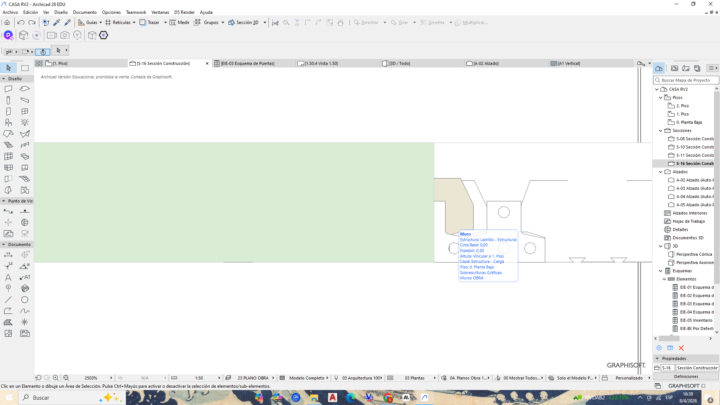Click the Buscar Mapa de Proyecto field
The width and height of the screenshot is (720, 405).
(x=686, y=80)
